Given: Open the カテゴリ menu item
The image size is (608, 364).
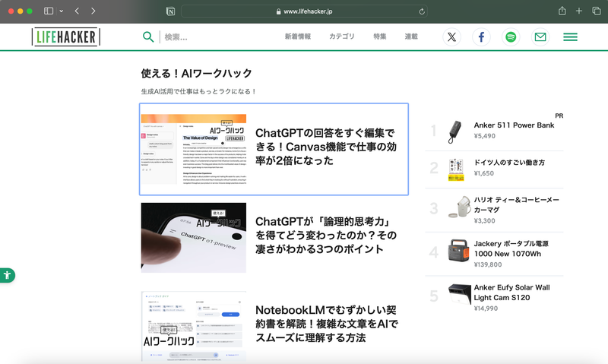Looking at the screenshot, I should tap(341, 36).
